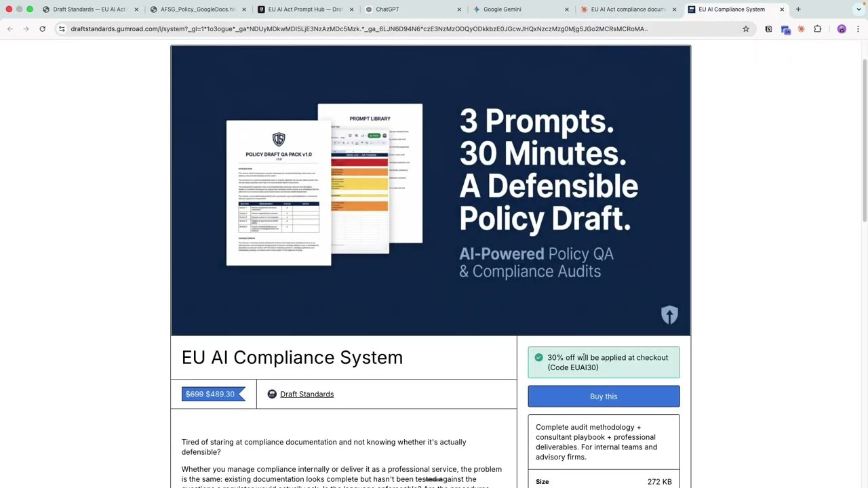Open the Draft Standards seller link

point(307,394)
